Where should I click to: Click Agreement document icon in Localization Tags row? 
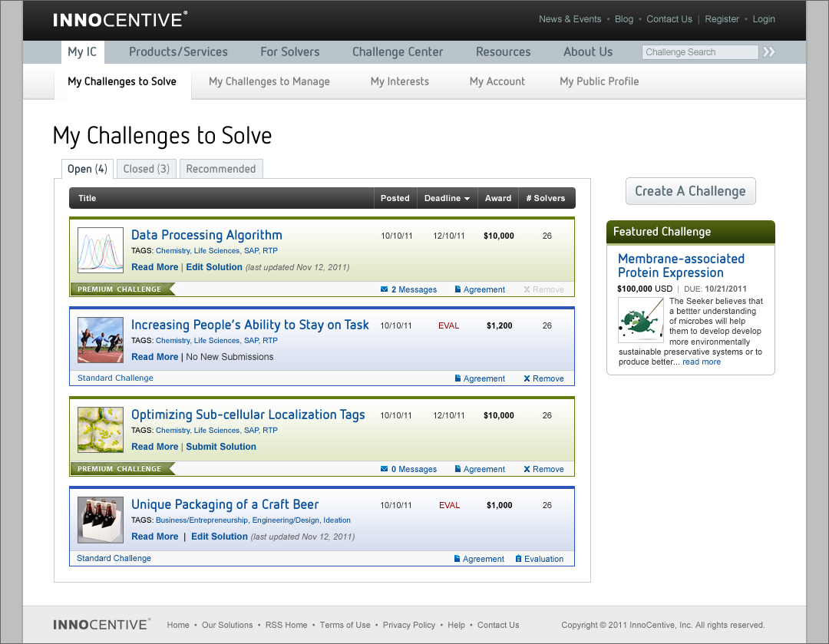[457, 469]
